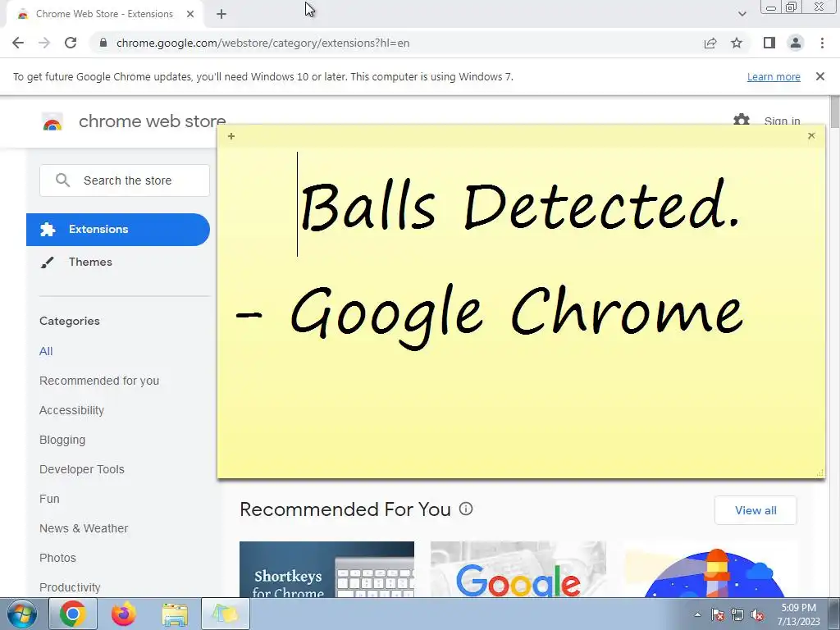Screen dimensions: 840x630
Task: Choose the All category
Action: click(x=46, y=351)
